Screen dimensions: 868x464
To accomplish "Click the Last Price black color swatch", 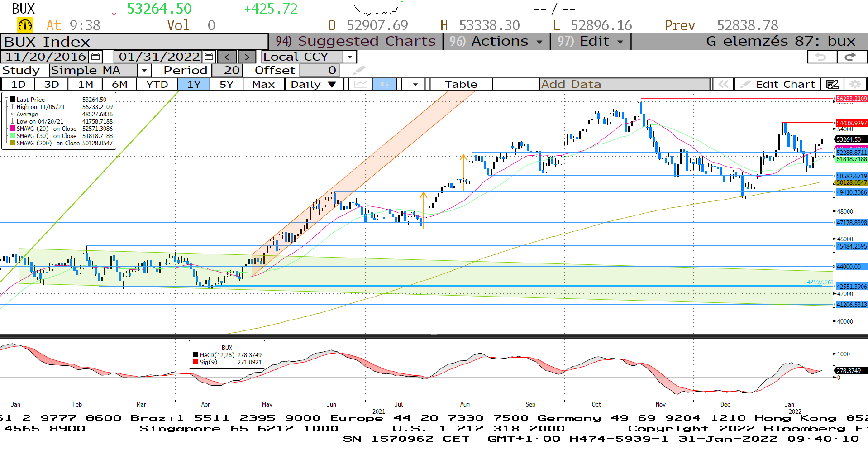I will [12, 100].
